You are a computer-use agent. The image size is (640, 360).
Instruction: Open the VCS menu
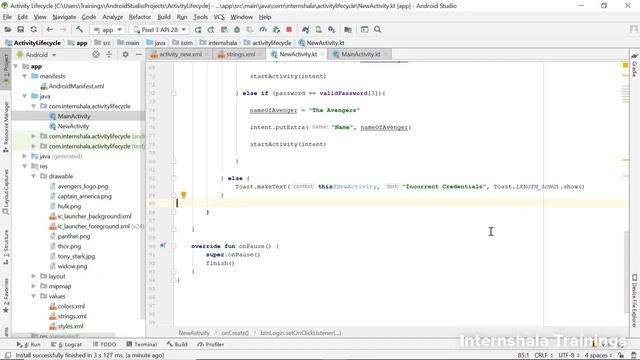tap(219, 17)
